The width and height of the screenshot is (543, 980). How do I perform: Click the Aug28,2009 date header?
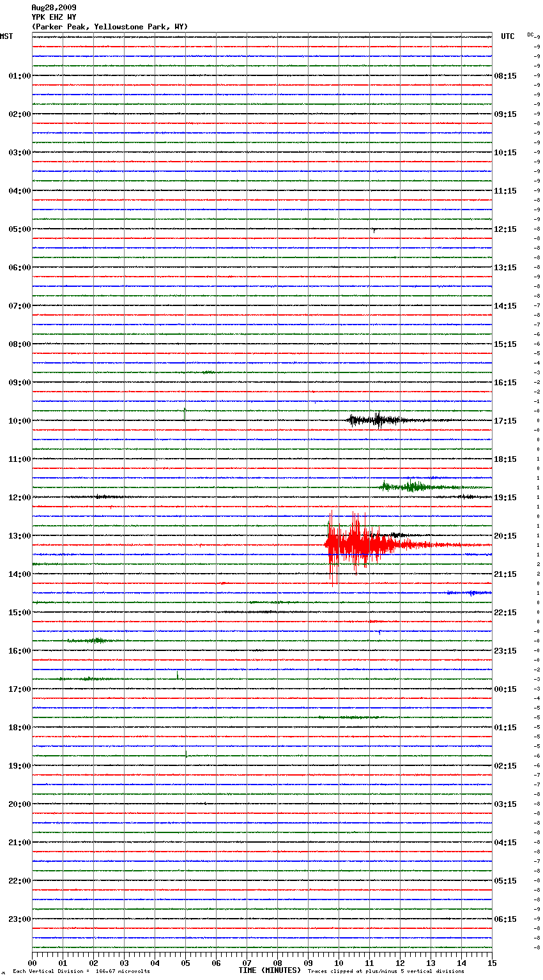click(x=54, y=8)
